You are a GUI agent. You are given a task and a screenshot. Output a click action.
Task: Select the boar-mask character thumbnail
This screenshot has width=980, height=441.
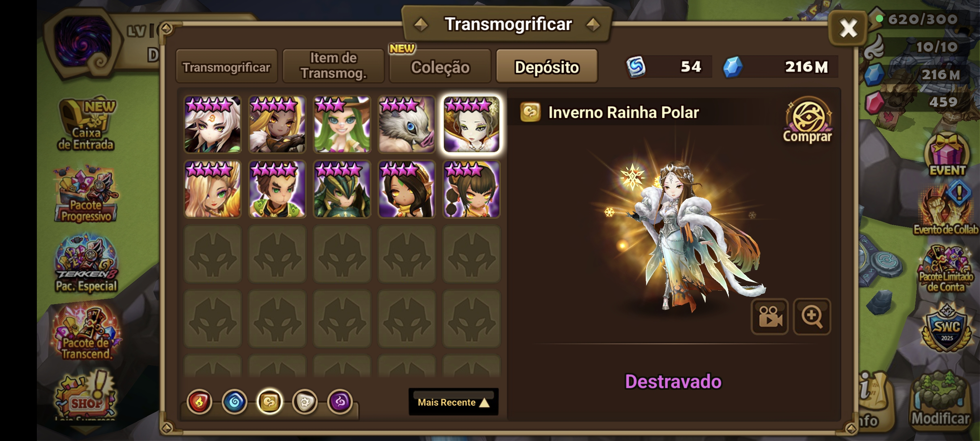(x=407, y=124)
